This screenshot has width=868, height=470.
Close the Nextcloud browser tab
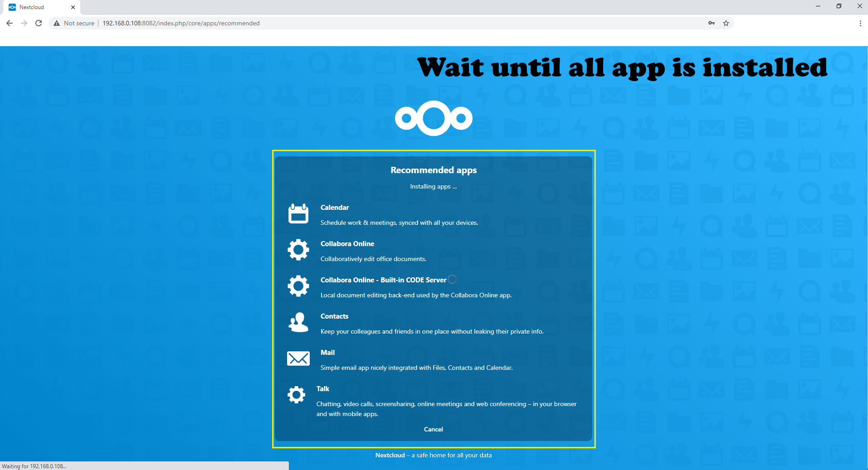[x=73, y=7]
